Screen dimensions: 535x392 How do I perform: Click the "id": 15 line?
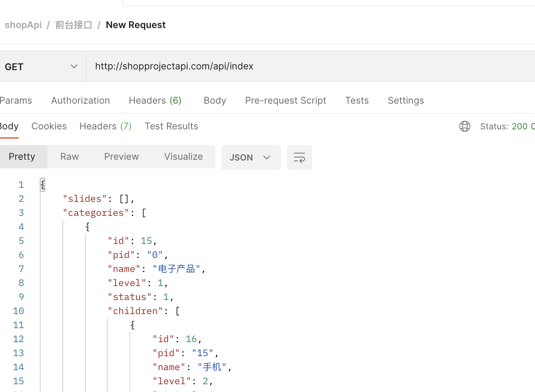(x=132, y=241)
